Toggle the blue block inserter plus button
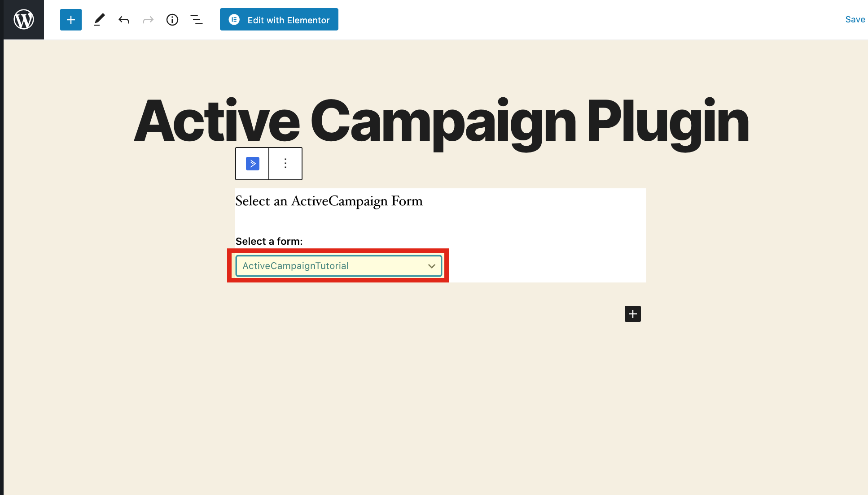The width and height of the screenshot is (868, 495). pos(71,20)
